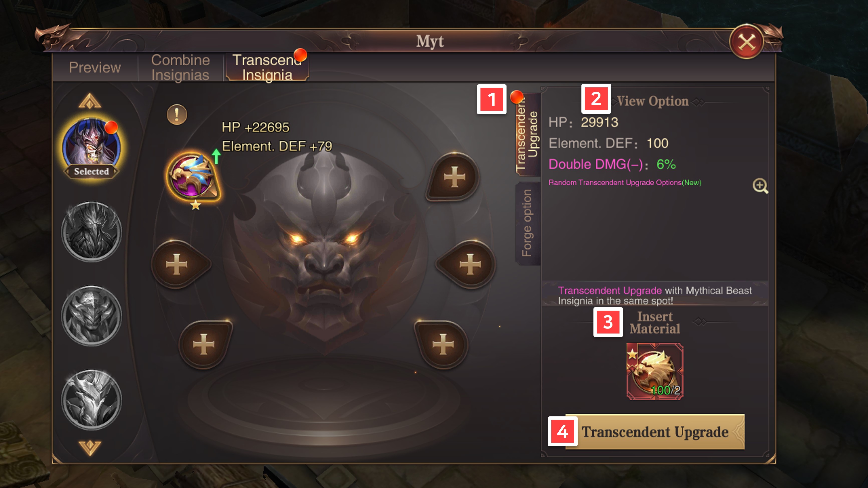Viewport: 868px width, 488px height.
Task: Switch to the Combine Insignias tab
Action: pyautogui.click(x=180, y=67)
